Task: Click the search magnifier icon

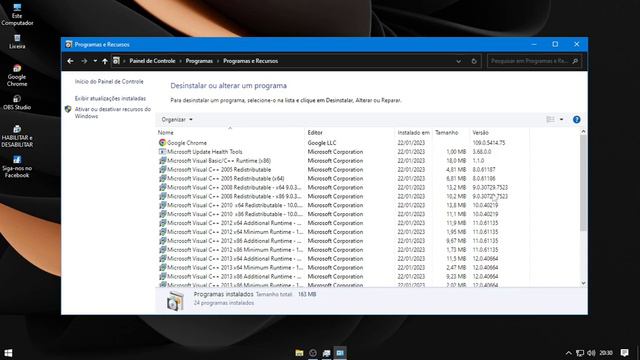Action: click(x=575, y=61)
